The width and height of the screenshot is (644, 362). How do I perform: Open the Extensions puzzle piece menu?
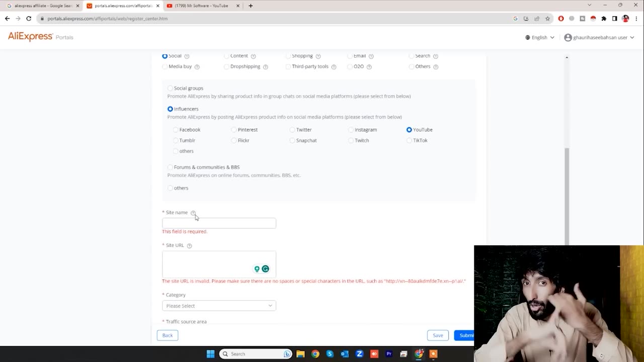pos(604,19)
